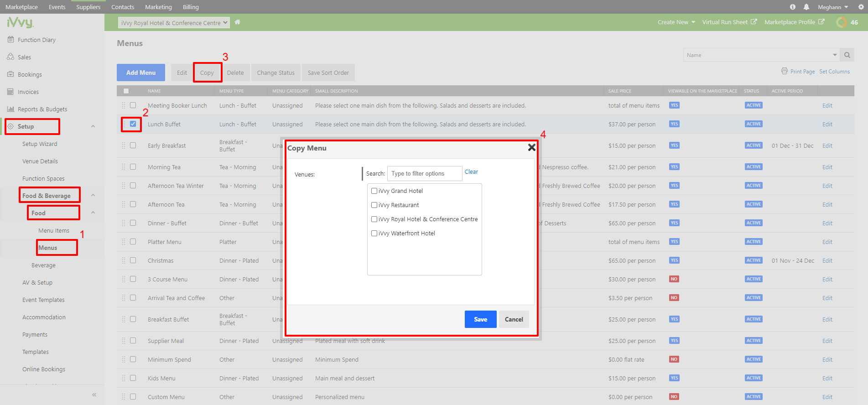Collapse the Setup section chevron
Viewport: 868px width, 405px height.
[93, 126]
